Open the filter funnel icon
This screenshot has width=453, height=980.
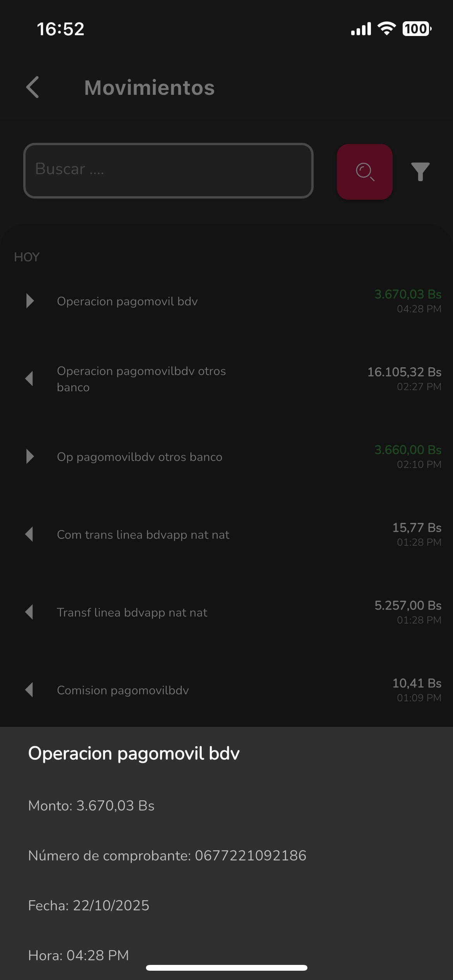tap(420, 171)
